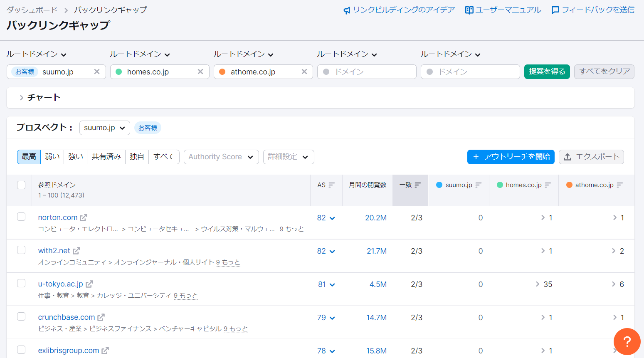
Task: Check the norton.com row checkbox
Action: [x=21, y=217]
